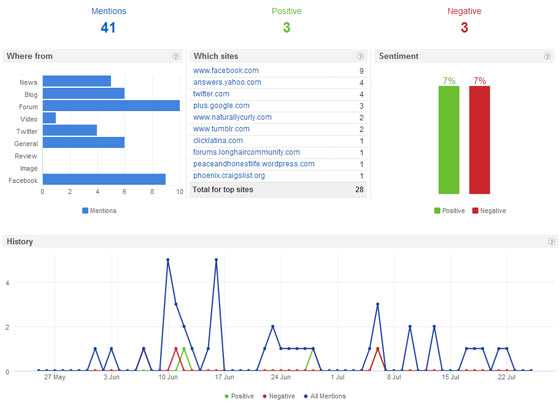Click the top sites total 28

(359, 190)
